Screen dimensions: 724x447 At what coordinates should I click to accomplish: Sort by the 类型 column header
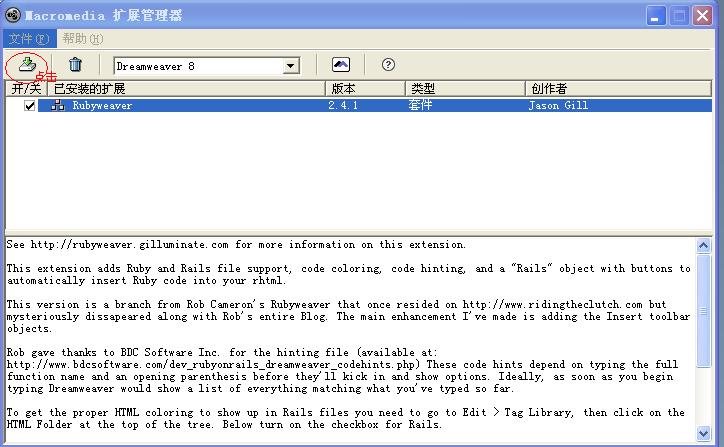(465, 89)
